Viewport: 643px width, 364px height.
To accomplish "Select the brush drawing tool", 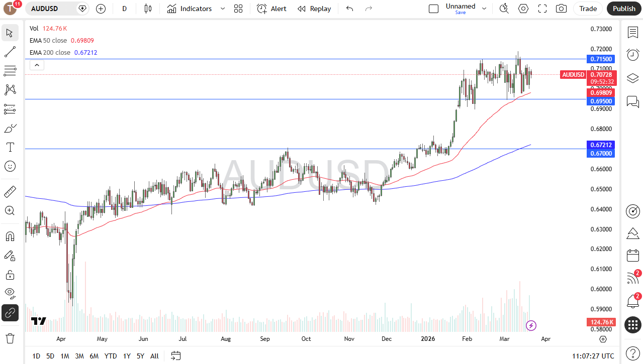I will pyautogui.click(x=10, y=128).
